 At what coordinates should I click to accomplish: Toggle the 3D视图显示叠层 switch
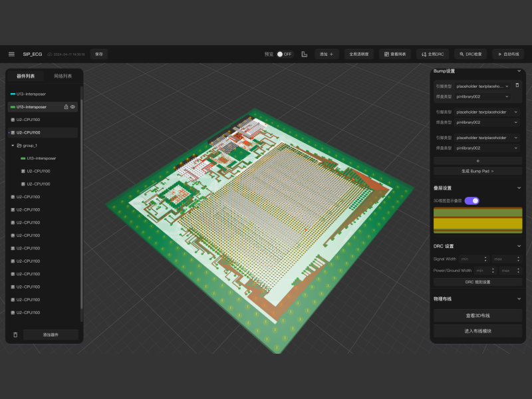tap(471, 200)
